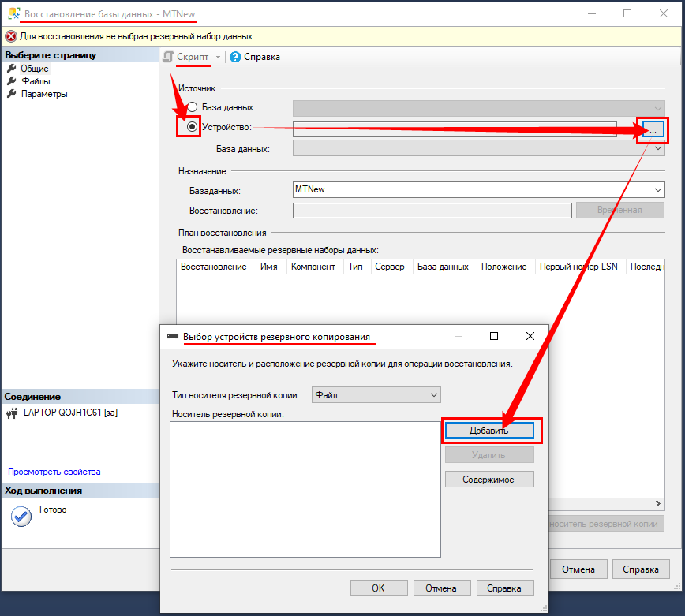Click the browse device ellipsis button
This screenshot has height=616, width=685.
[x=652, y=129]
